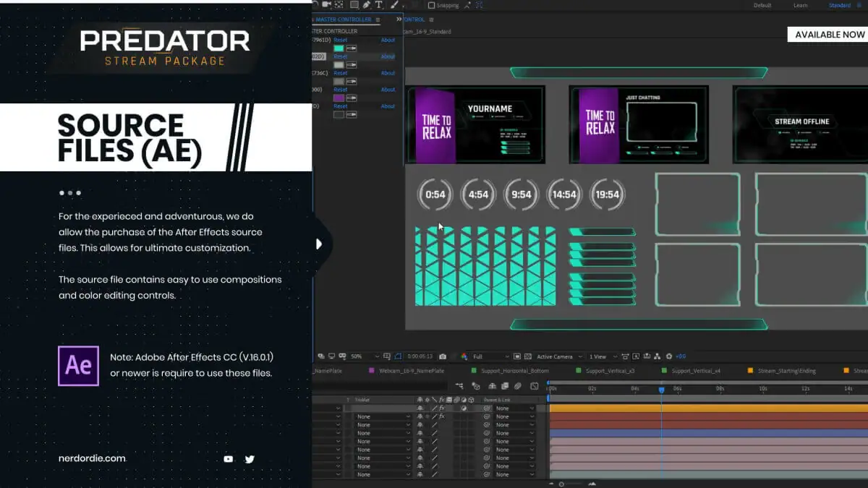Pick the Brush tool
This screenshot has width=868, height=488.
(394, 5)
